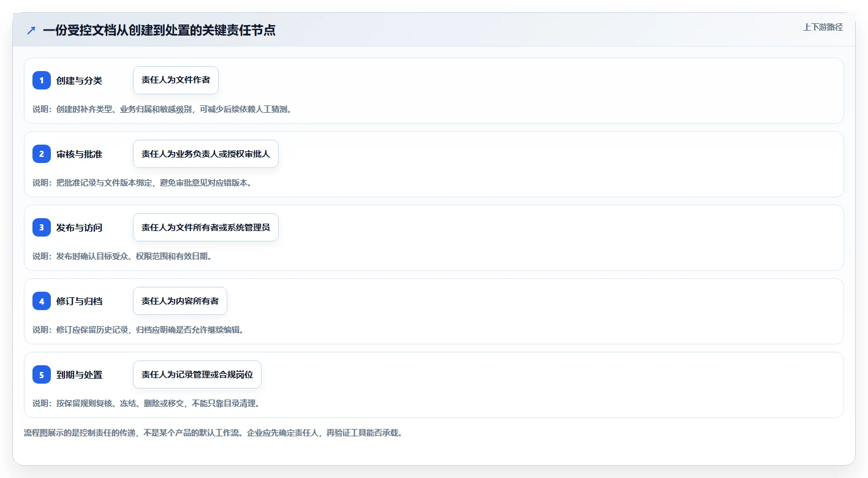Viewport: 868px width, 478px height.
Task: Click the 到期与处置 step title
Action: [79, 374]
